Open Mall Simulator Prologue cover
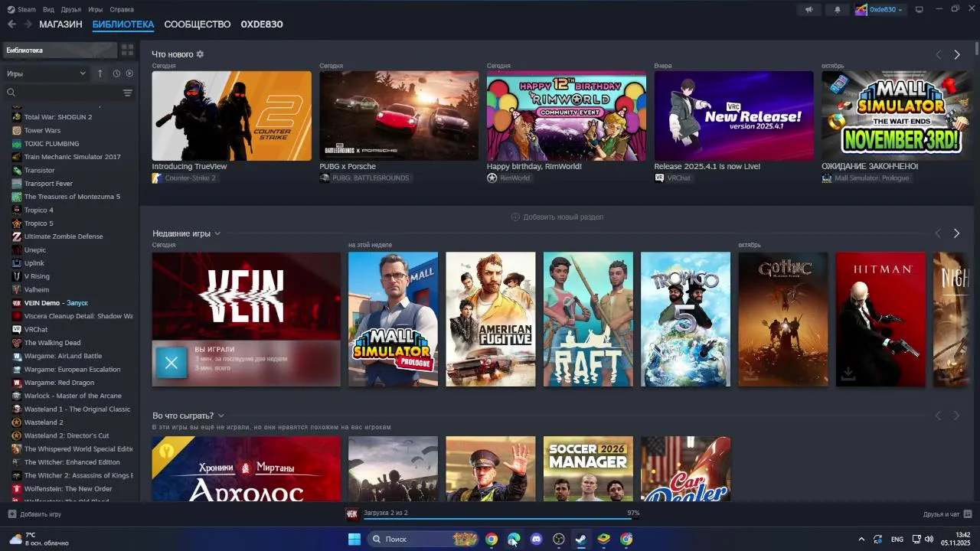The height and width of the screenshot is (551, 980). pyautogui.click(x=393, y=319)
